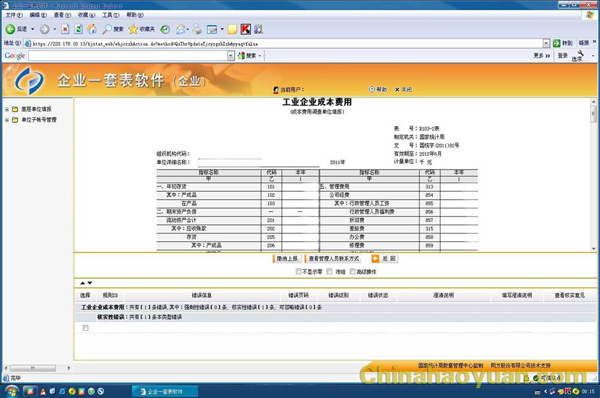
Task: Tick the checkbox in the error list row
Action: click(85, 328)
